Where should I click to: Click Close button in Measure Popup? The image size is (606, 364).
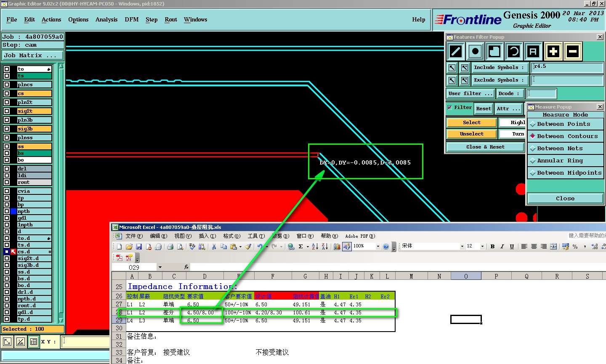(x=565, y=199)
